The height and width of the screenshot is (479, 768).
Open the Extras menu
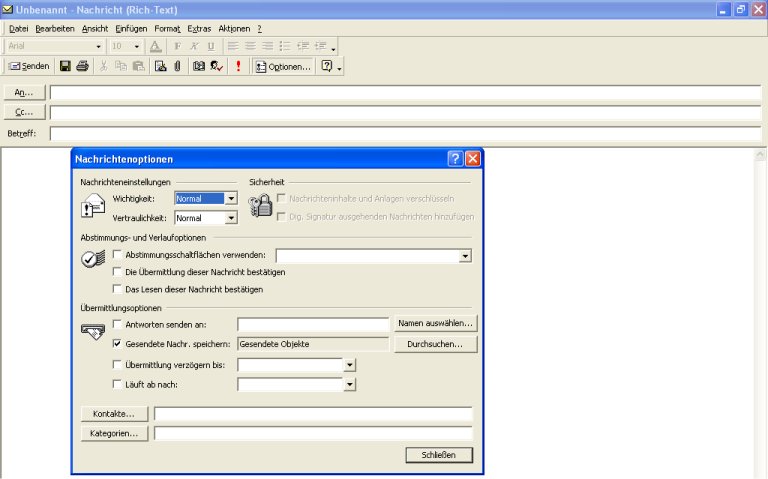pos(199,29)
